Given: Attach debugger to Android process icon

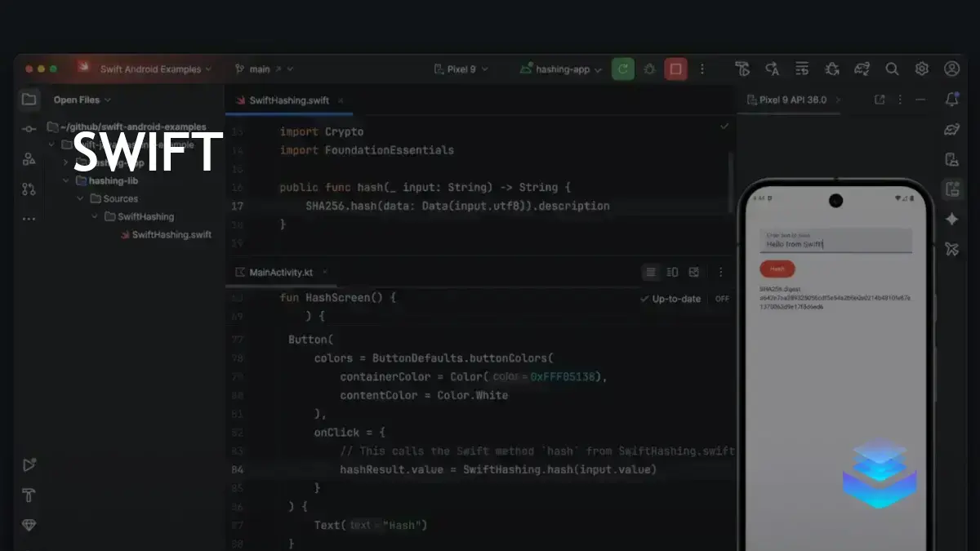Looking at the screenshot, I should pyautogui.click(x=832, y=69).
